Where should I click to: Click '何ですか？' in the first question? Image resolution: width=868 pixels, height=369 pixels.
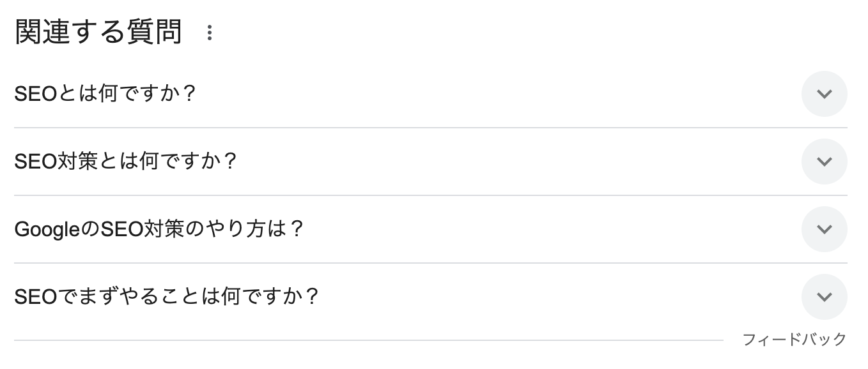pos(148,94)
